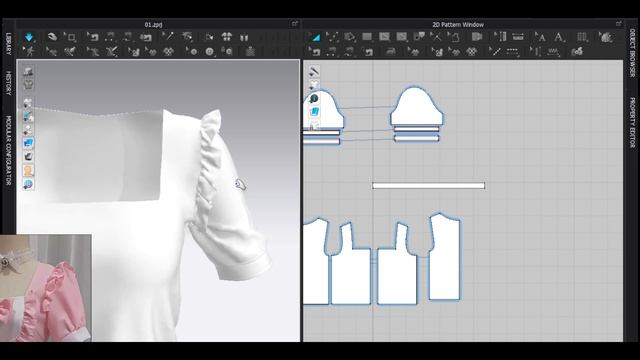Select the Edit Avatar figure tool
This screenshot has width=640, height=360.
click(x=29, y=51)
